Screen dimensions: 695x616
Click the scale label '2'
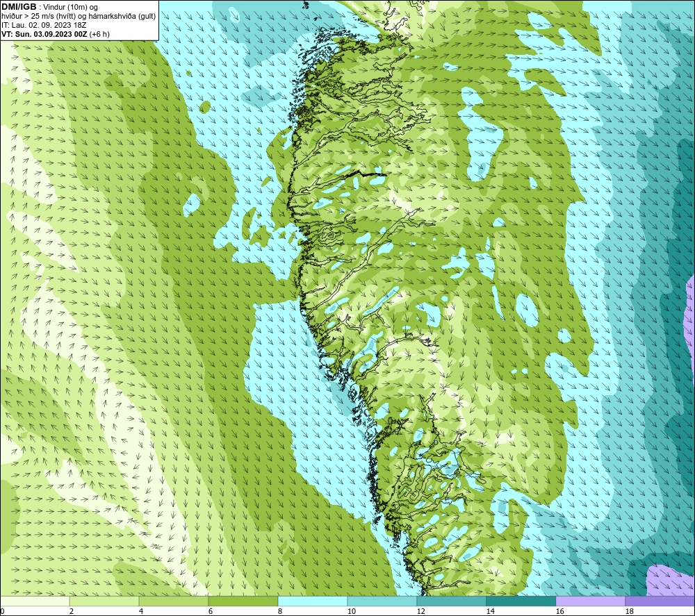(x=72, y=611)
